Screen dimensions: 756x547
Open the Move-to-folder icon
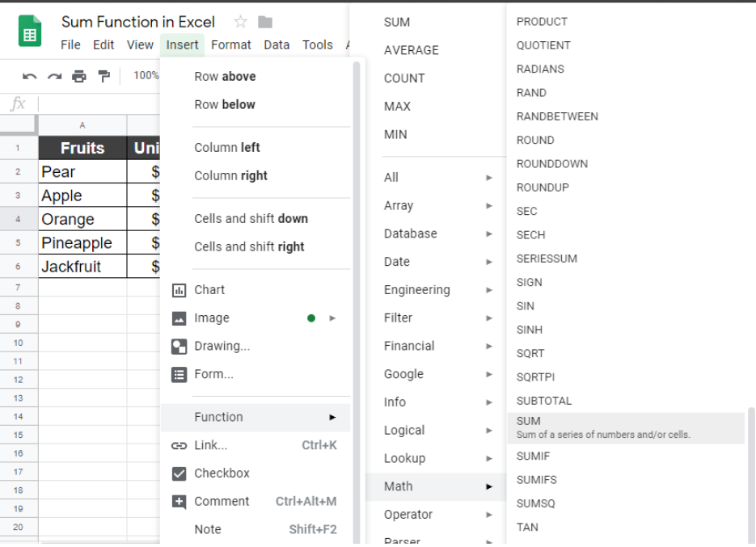pos(264,22)
